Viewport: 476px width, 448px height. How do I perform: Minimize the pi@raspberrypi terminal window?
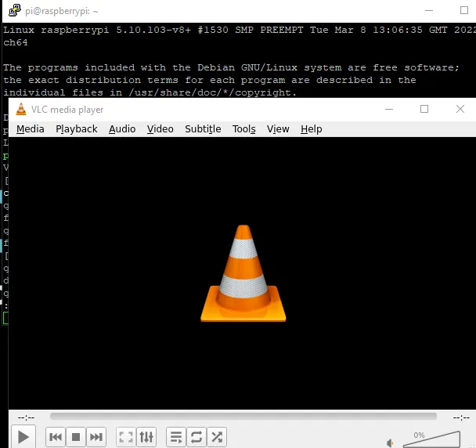click(x=429, y=11)
